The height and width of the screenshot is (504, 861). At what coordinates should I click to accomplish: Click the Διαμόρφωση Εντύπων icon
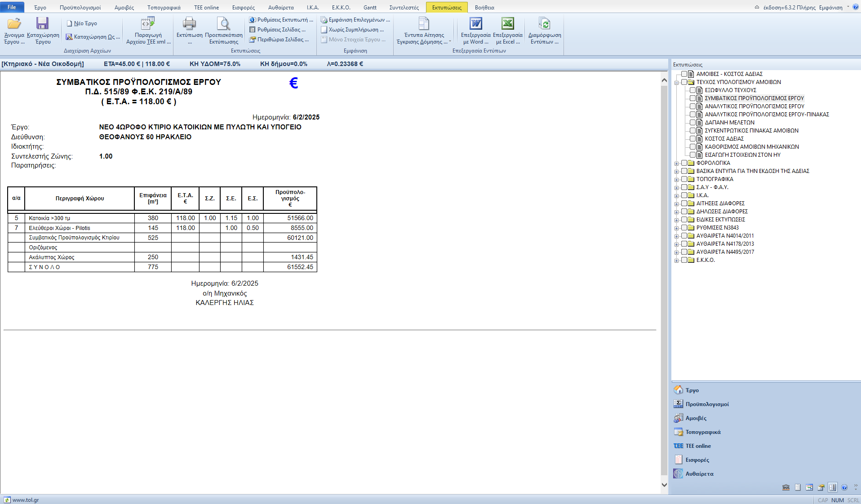click(x=544, y=24)
